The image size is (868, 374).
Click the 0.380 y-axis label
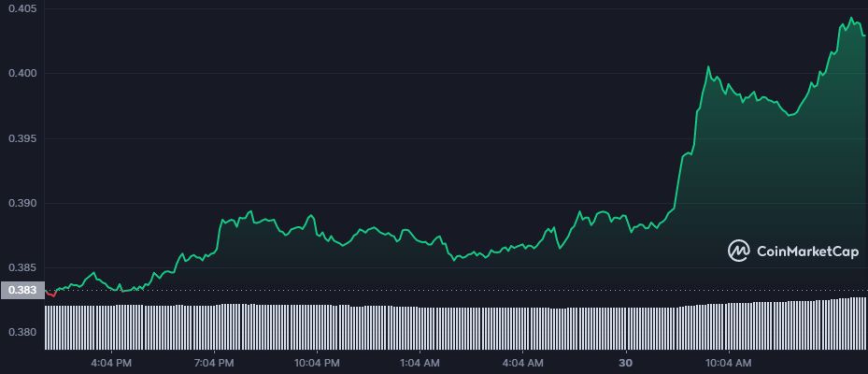coord(22,333)
